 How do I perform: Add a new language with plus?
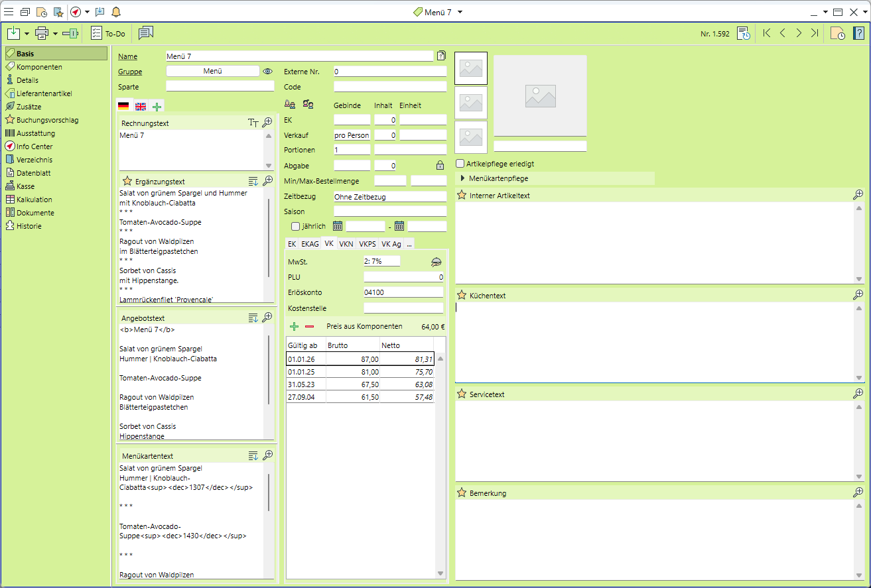coord(157,107)
